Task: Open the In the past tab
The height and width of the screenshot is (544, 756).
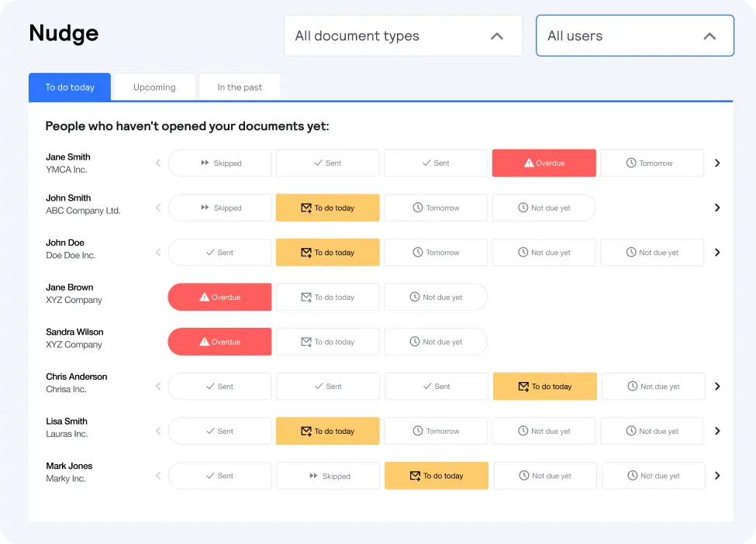Action: pos(240,88)
